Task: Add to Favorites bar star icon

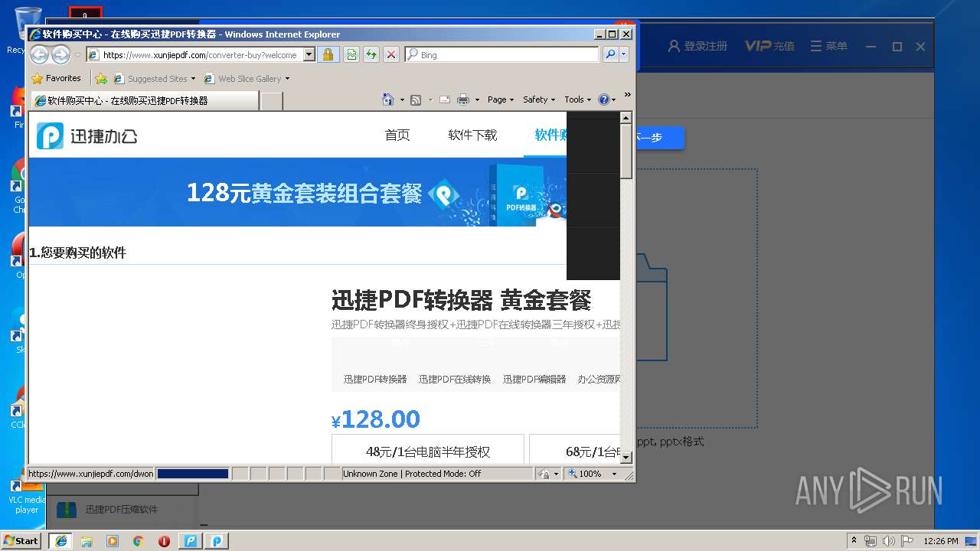Action: (x=101, y=78)
